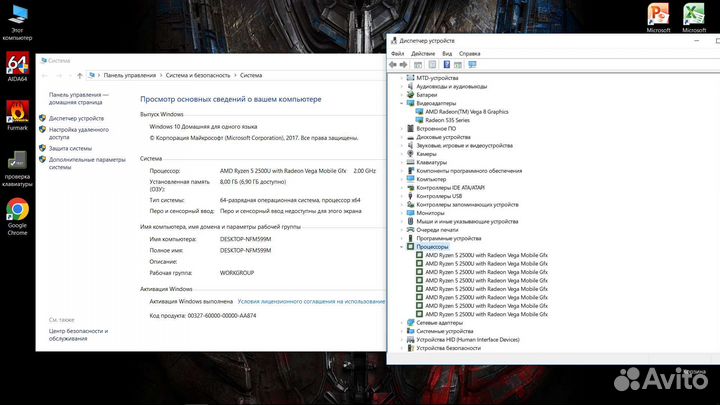The width and height of the screenshot is (720, 405).
Task: Select the Камеры device category
Action: click(x=426, y=154)
